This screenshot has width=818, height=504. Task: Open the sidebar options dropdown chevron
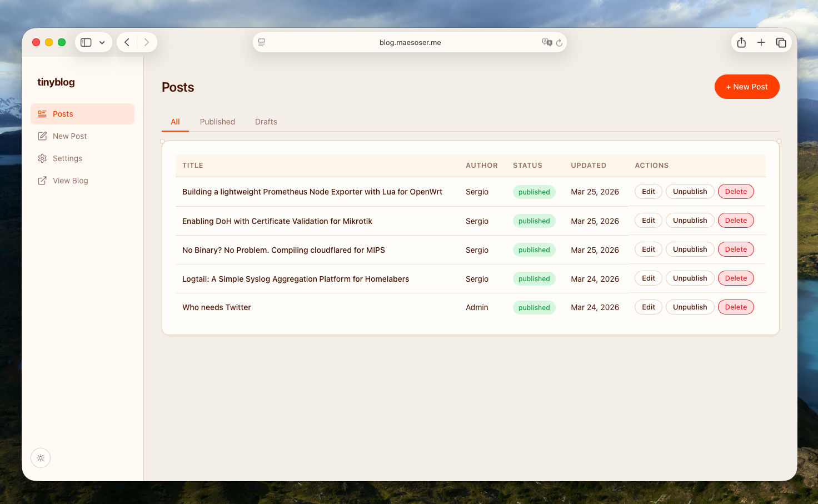tap(102, 42)
